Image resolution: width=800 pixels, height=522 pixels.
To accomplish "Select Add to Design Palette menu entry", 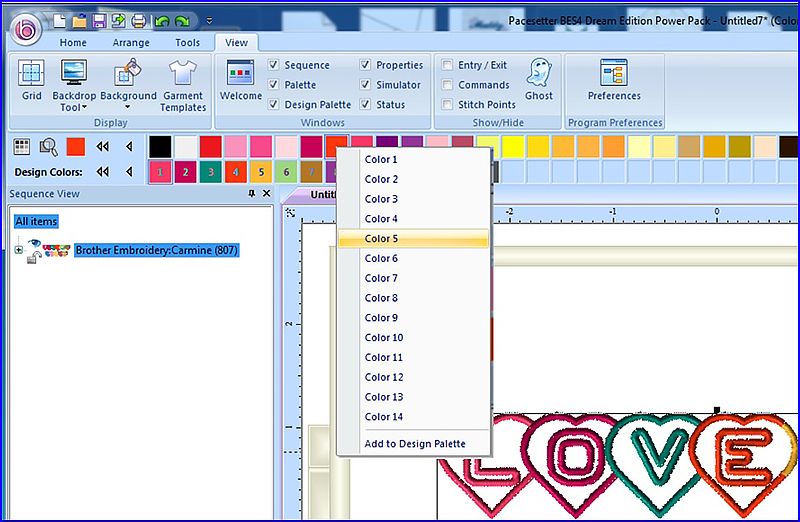I will (x=415, y=444).
